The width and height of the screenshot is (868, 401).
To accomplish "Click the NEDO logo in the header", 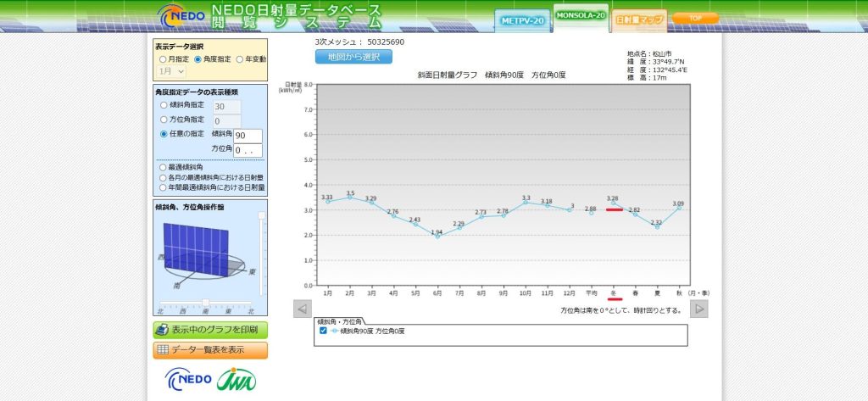I will click(x=180, y=15).
